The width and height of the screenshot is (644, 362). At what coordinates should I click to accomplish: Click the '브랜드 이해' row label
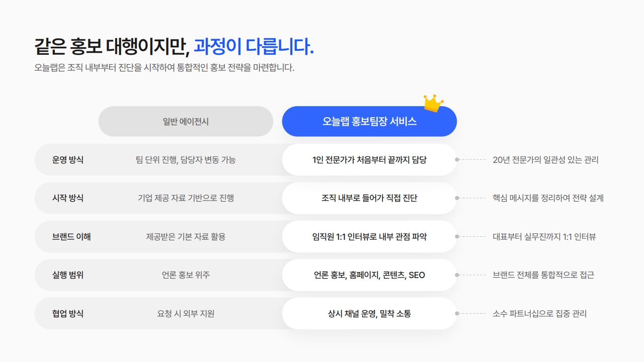point(71,236)
